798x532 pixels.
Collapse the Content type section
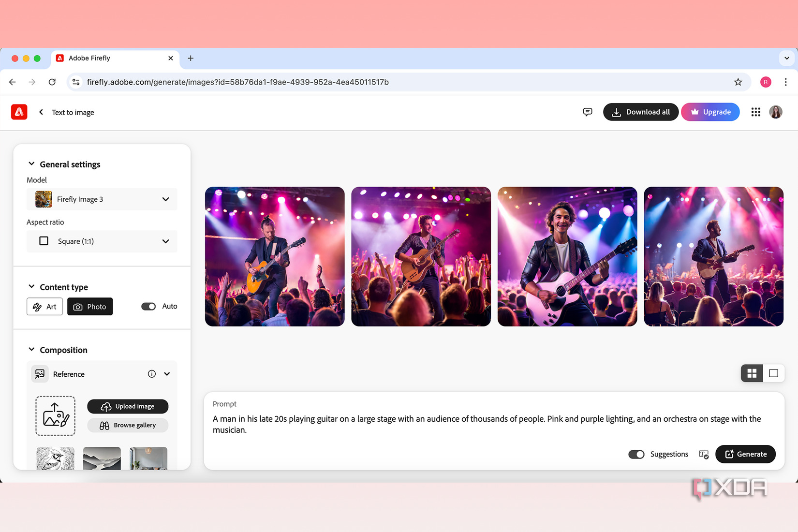(31, 287)
